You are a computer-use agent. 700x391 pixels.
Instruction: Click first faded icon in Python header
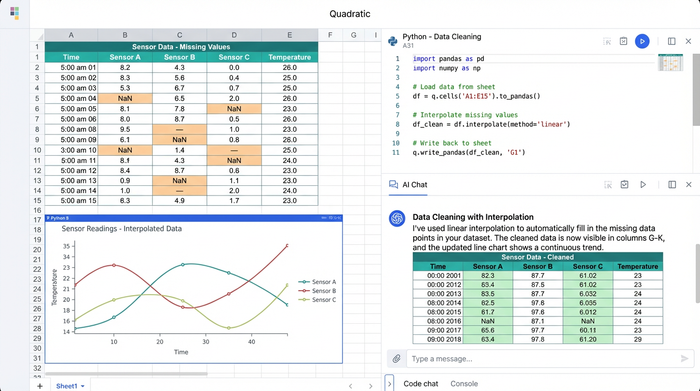[607, 42]
